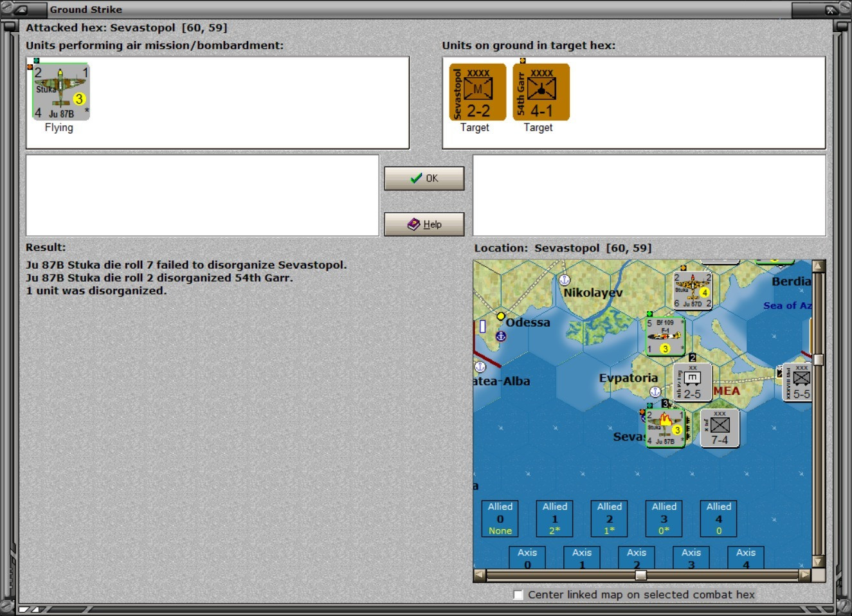
Task: Click the 'disorganized 54th Garr' result line
Action: point(159,278)
